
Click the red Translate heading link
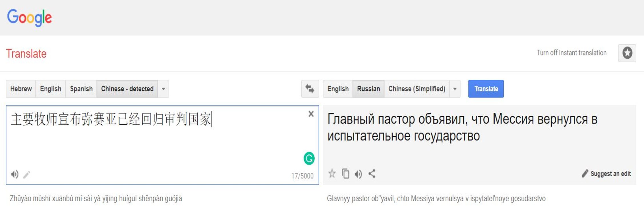[26, 54]
